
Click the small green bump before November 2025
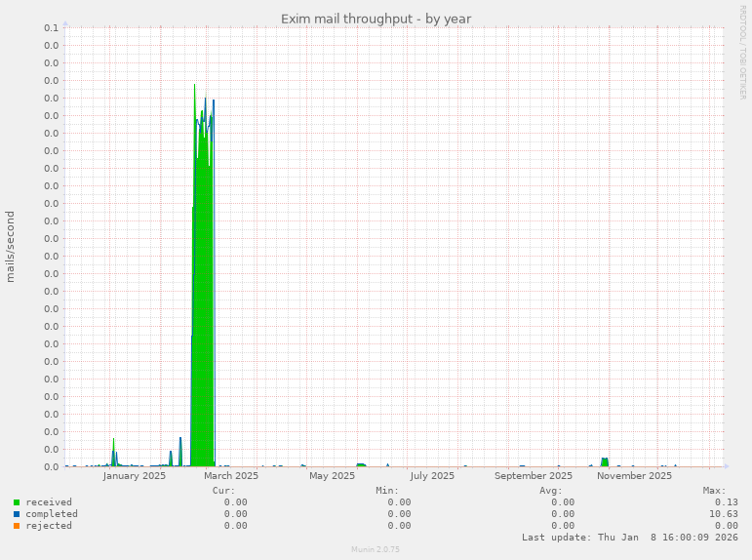coord(605,462)
